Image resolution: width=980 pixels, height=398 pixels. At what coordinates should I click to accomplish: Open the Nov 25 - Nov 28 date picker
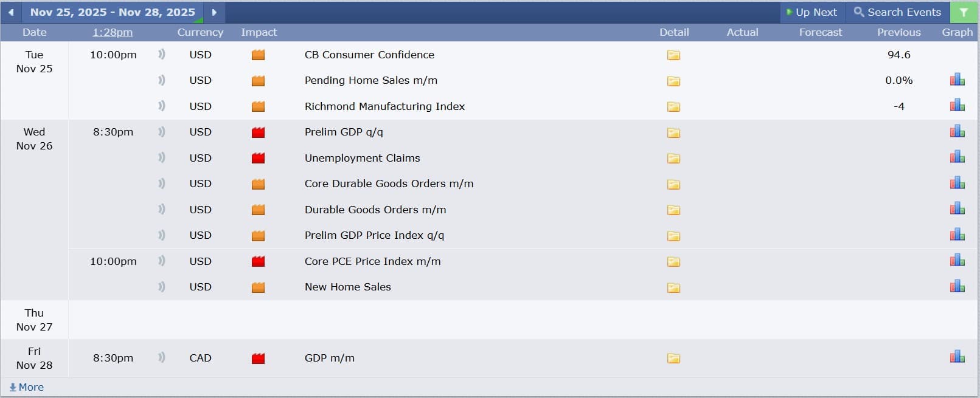(x=113, y=12)
